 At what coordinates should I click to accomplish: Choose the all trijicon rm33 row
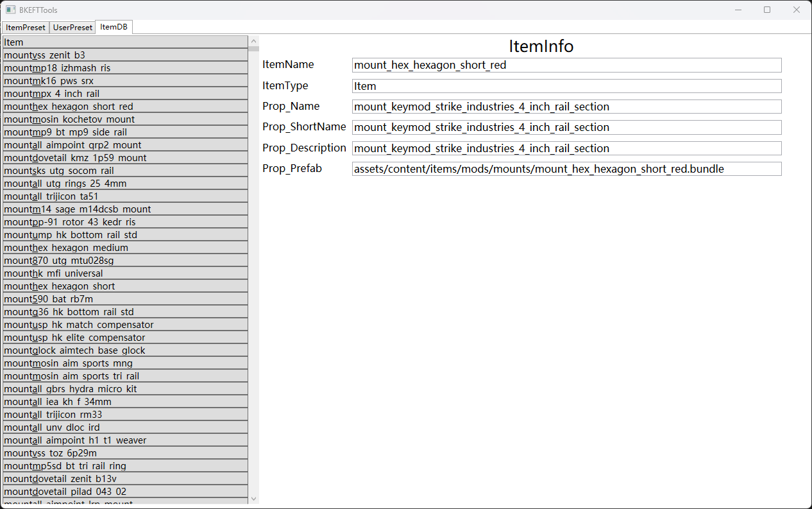125,415
